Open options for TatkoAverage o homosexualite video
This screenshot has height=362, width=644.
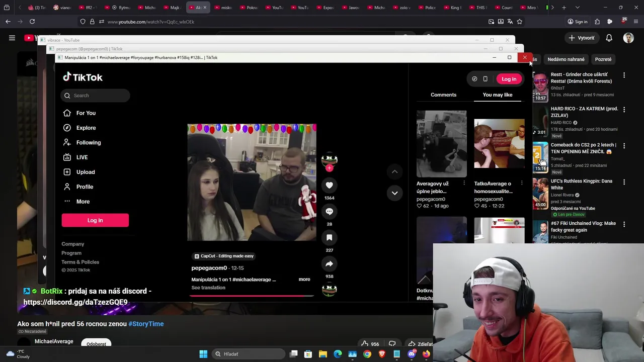click(x=522, y=183)
